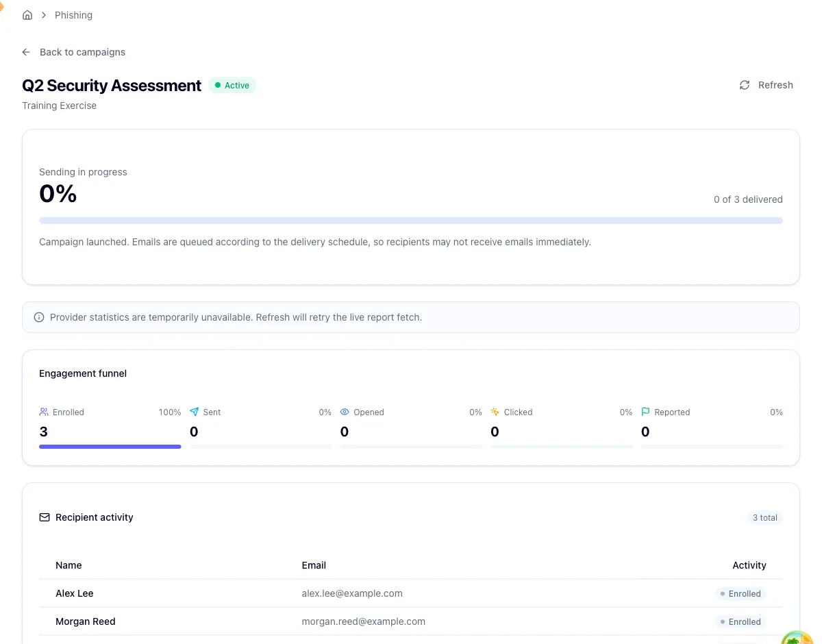
Task: Click the Email column header
Action: click(x=314, y=565)
